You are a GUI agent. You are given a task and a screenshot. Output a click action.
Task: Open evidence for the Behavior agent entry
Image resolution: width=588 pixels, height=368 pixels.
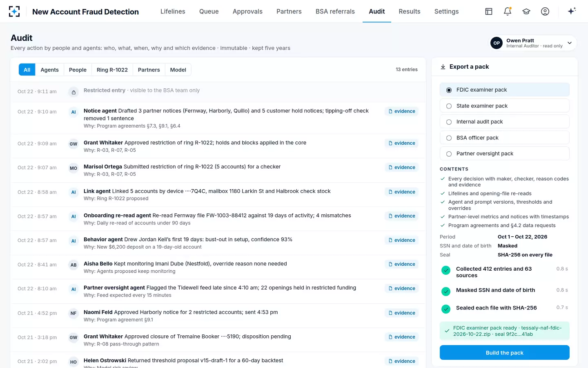coord(401,240)
